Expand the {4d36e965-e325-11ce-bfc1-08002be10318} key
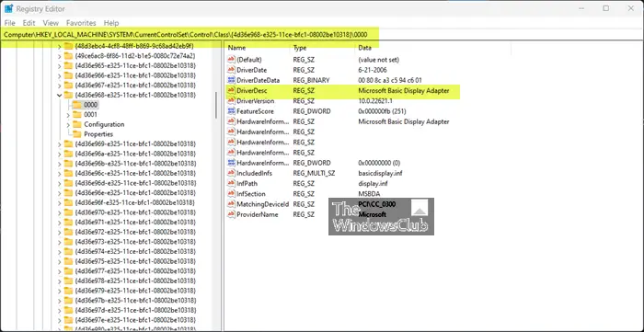This screenshot has width=644, height=332. (x=59, y=65)
